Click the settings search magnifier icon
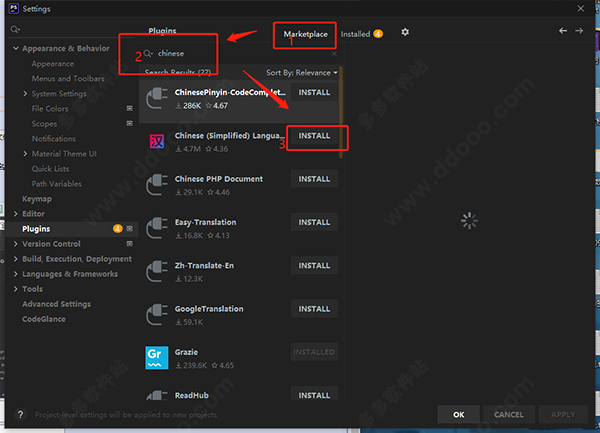Screen dimensions: 600x433 pyautogui.click(x=15, y=29)
